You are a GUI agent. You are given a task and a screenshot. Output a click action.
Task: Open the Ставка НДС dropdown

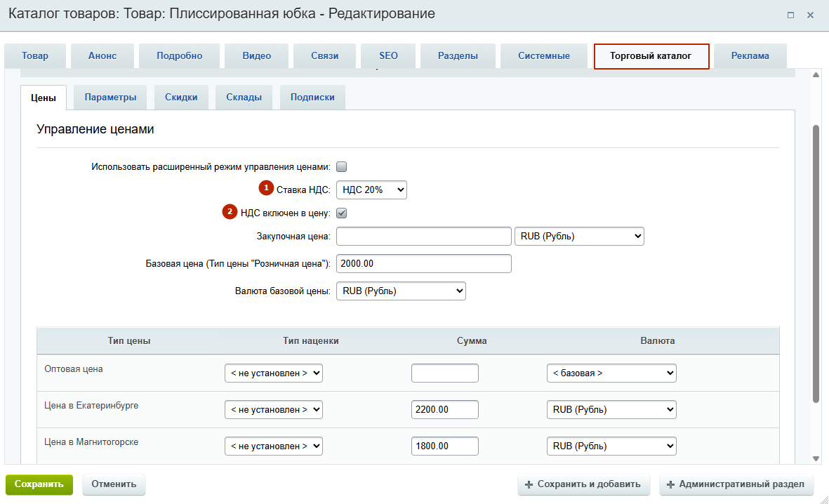pyautogui.click(x=371, y=190)
